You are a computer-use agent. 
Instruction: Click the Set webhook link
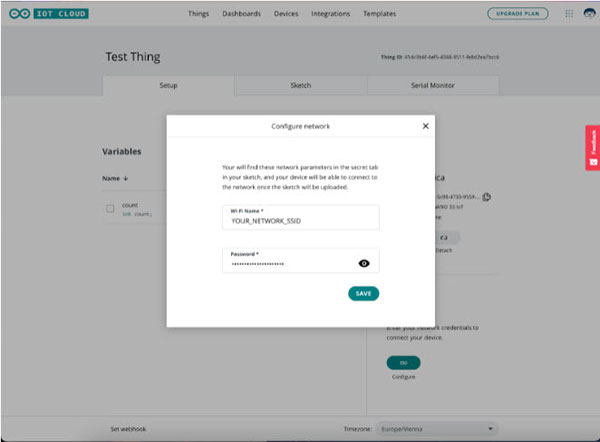[128, 428]
